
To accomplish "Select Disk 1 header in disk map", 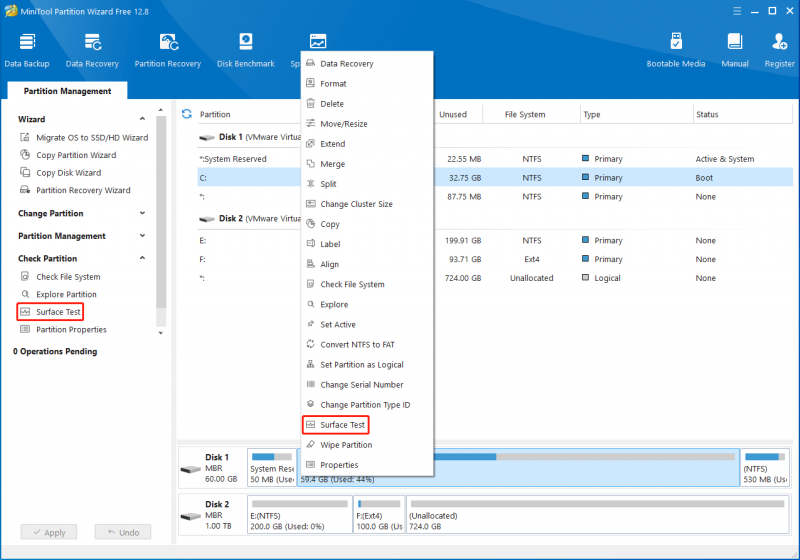I will click(212, 468).
